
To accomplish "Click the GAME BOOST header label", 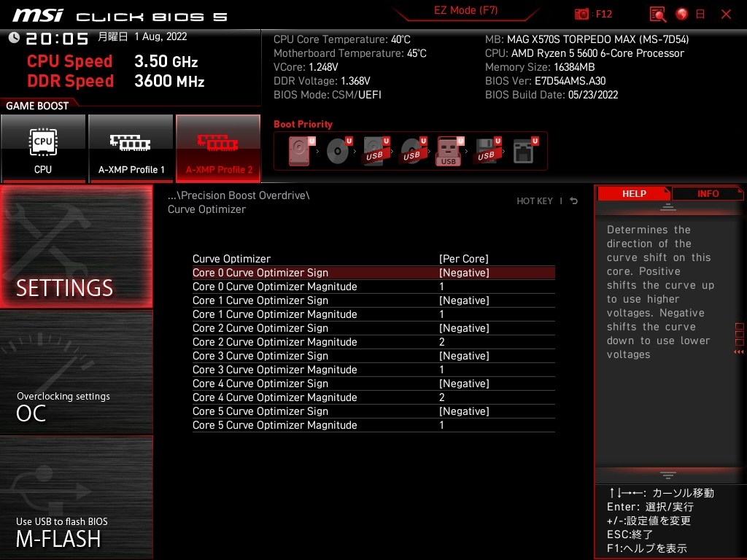I will (37, 106).
